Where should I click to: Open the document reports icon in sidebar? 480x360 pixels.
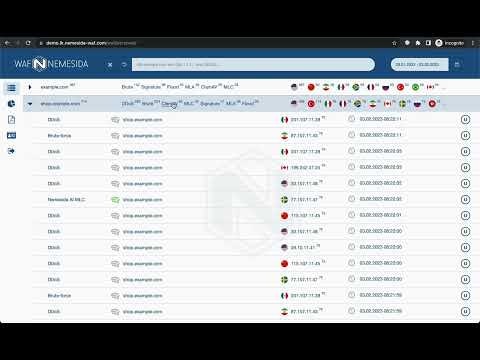point(11,120)
